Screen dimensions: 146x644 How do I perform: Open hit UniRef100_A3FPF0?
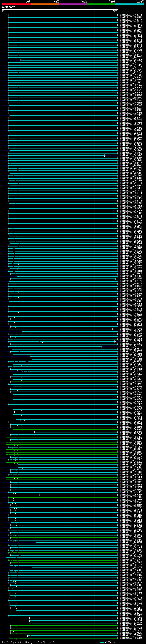point(131,404)
